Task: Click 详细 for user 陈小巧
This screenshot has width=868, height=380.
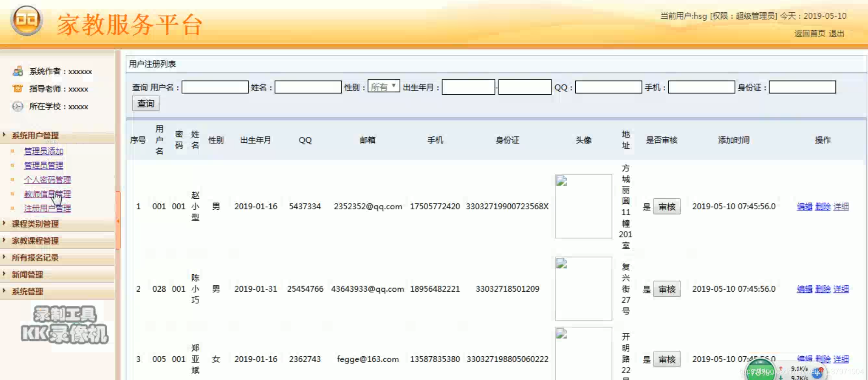Action: (841, 289)
